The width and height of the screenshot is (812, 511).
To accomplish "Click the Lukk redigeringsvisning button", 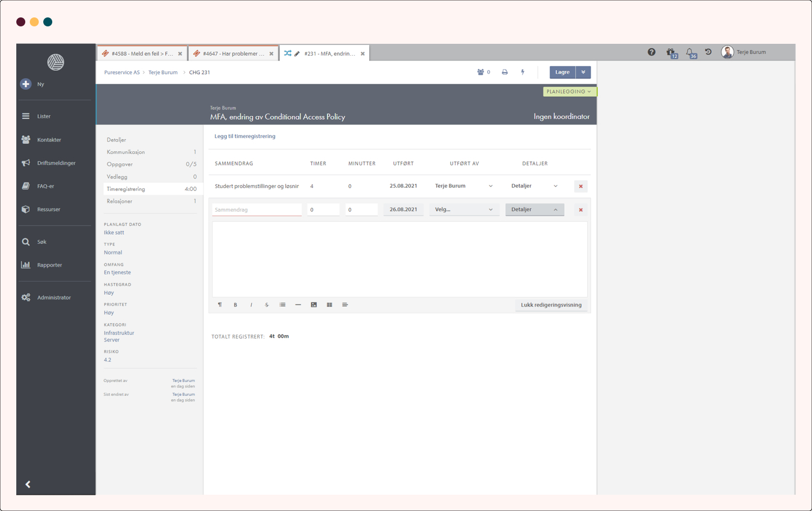I will 551,305.
